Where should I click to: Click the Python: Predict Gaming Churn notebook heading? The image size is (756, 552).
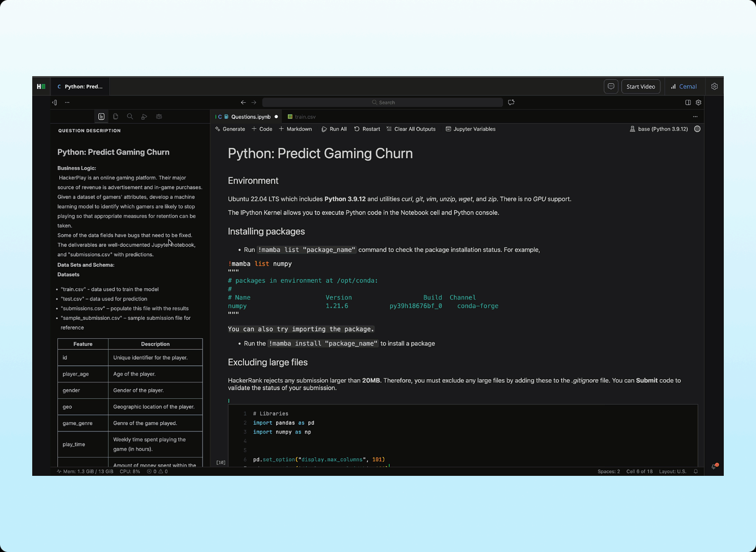(x=320, y=153)
